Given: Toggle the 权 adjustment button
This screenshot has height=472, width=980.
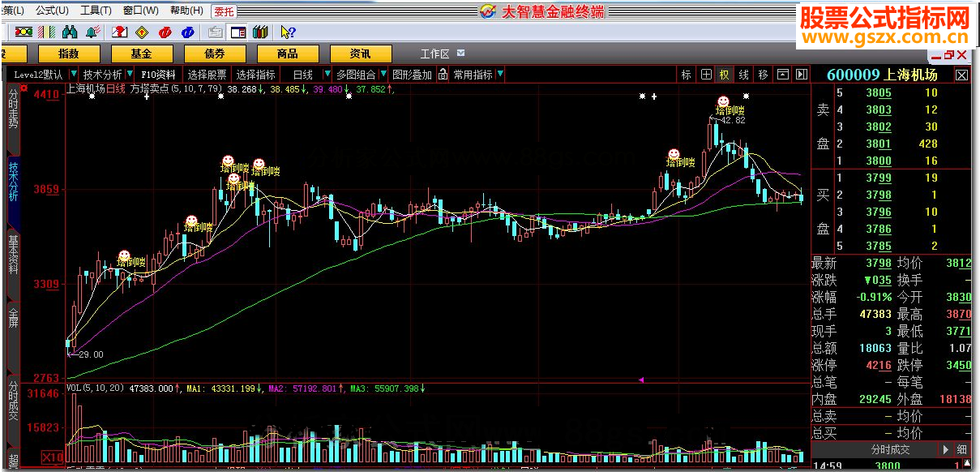Looking at the screenshot, I should 725,75.
